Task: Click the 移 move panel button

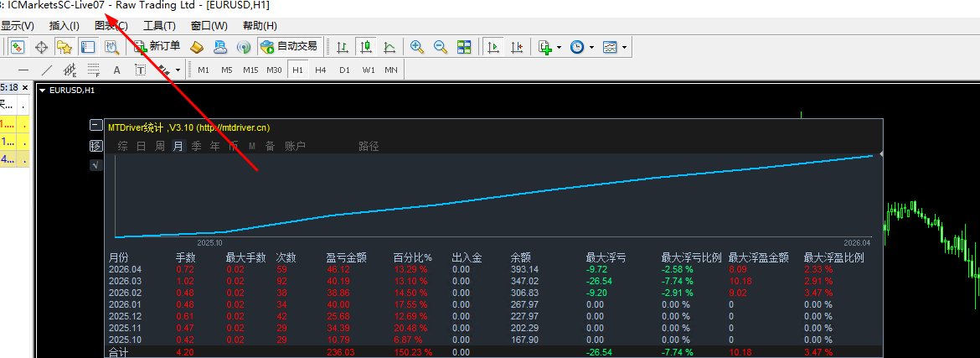Action: (95, 146)
